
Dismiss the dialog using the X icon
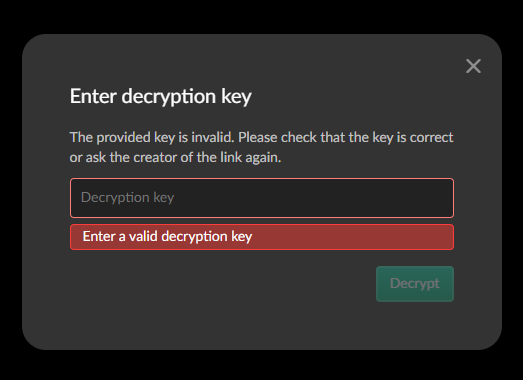click(x=473, y=66)
